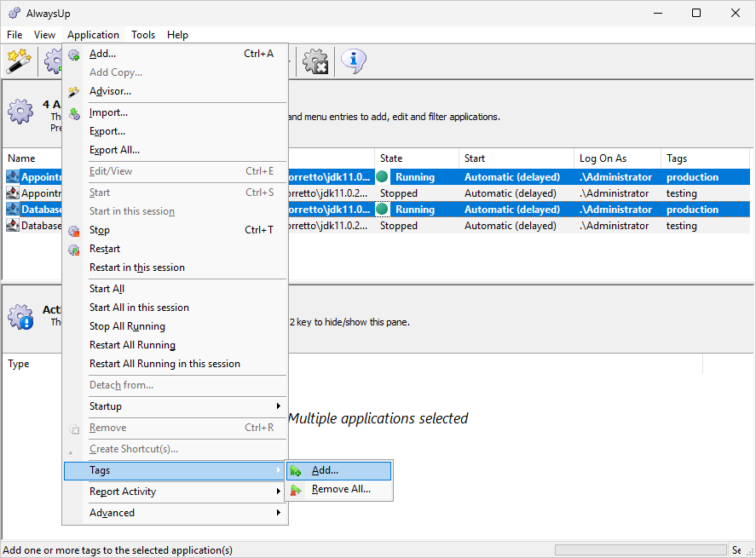Expand the Tags submenu
Image resolution: width=756 pixels, height=558 pixels.
click(176, 470)
